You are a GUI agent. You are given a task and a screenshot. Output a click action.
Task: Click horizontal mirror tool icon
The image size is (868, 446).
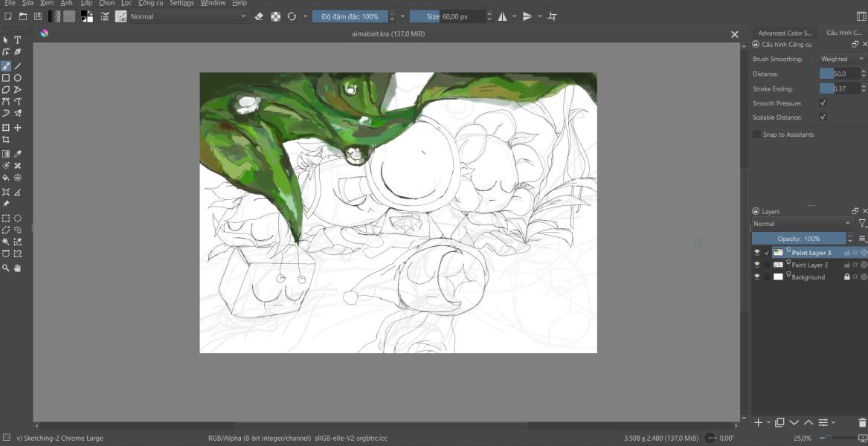[502, 16]
